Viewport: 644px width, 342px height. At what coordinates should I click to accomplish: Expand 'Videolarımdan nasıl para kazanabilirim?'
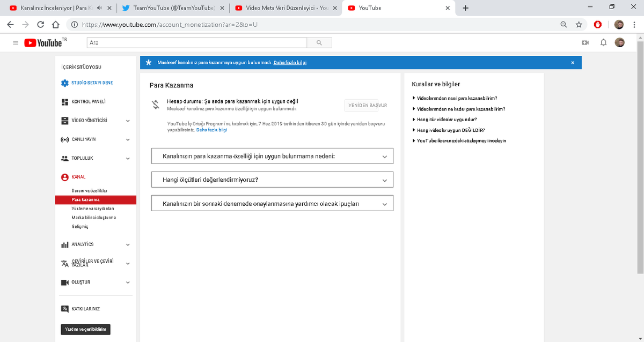pos(455,98)
